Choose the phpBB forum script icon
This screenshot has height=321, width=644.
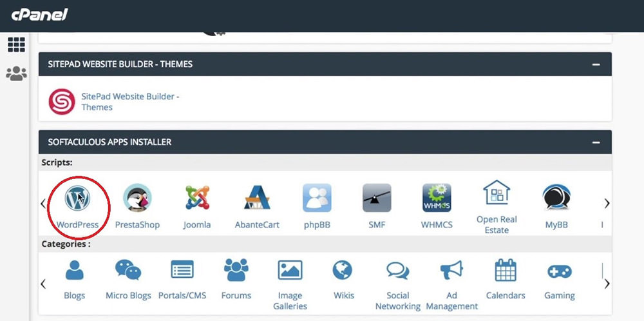pos(317,198)
